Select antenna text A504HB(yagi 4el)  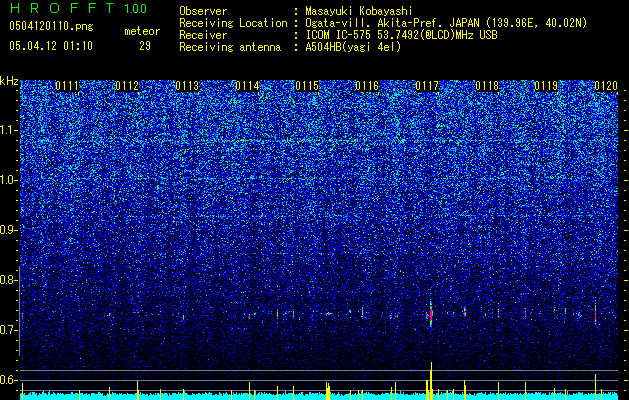pos(353,47)
